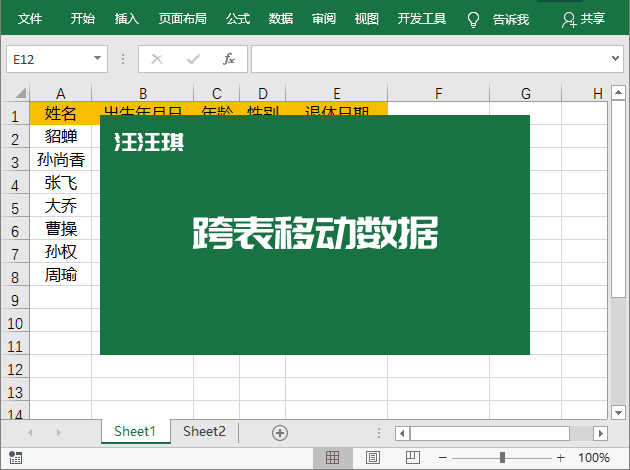Select the cell containing 孙尚香

(x=61, y=159)
